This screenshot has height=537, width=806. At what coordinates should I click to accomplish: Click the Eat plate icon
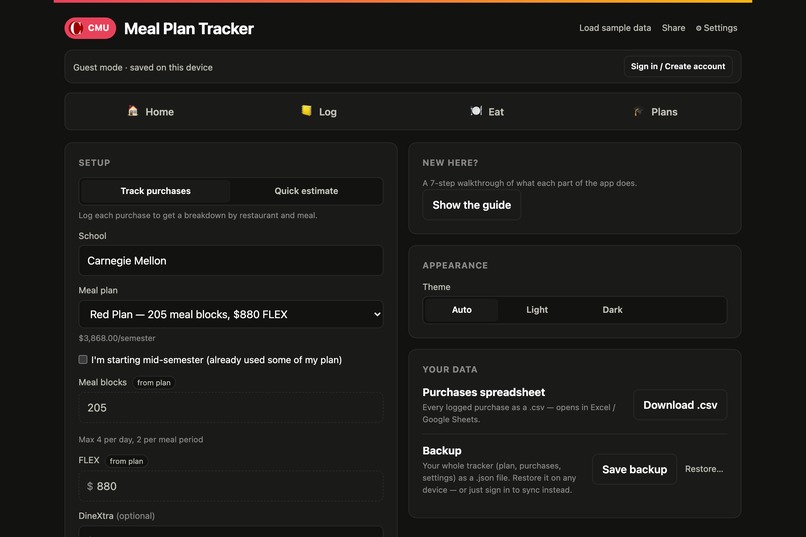(x=476, y=111)
